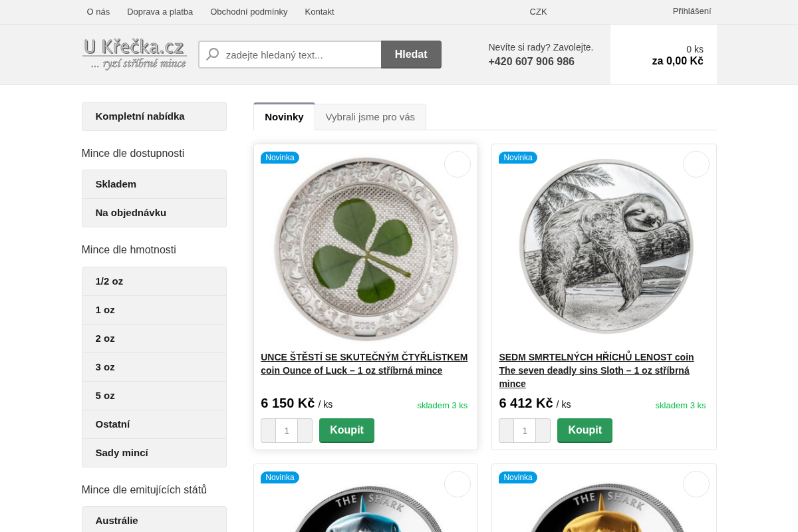Switch to the Vybrali jsme pro vás tab

370,117
